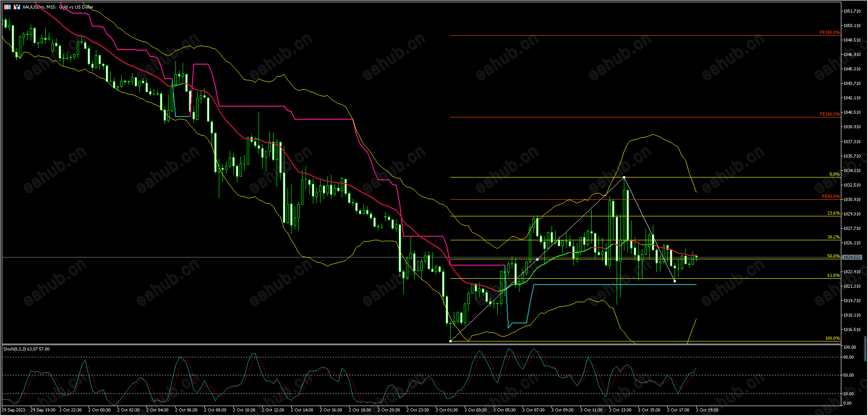Click the 1822.910 price scale label
The image size is (868, 416).
[x=852, y=272]
